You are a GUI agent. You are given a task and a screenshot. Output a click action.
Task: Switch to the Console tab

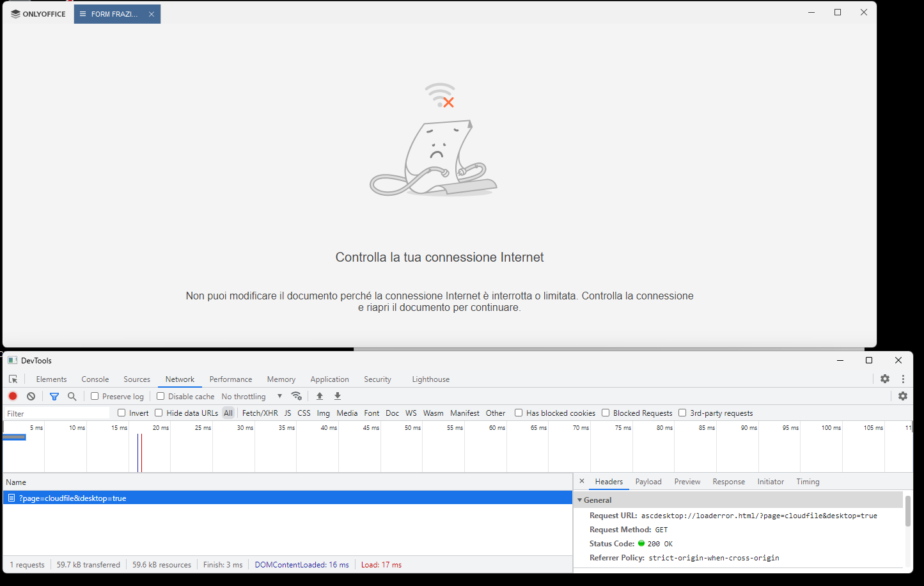[x=95, y=379]
